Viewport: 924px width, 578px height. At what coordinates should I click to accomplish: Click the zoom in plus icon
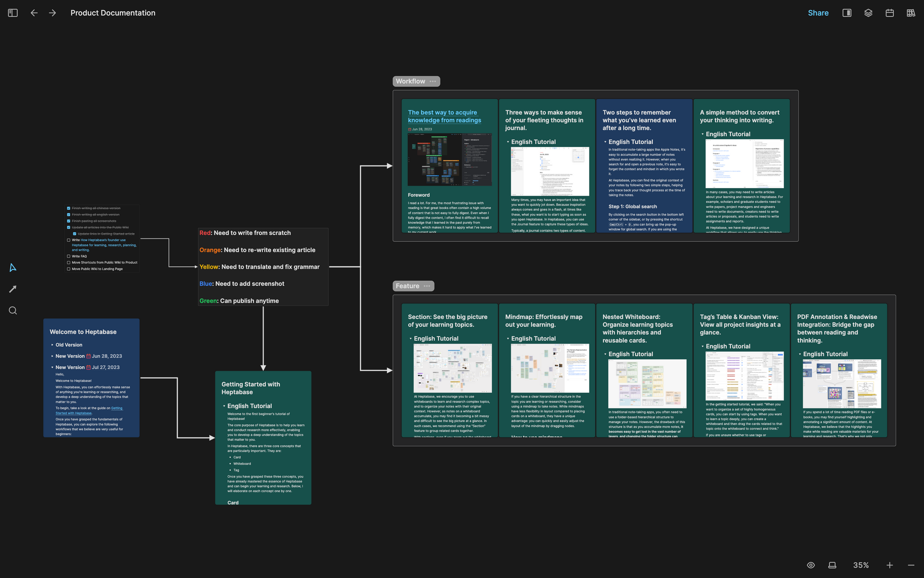click(889, 565)
